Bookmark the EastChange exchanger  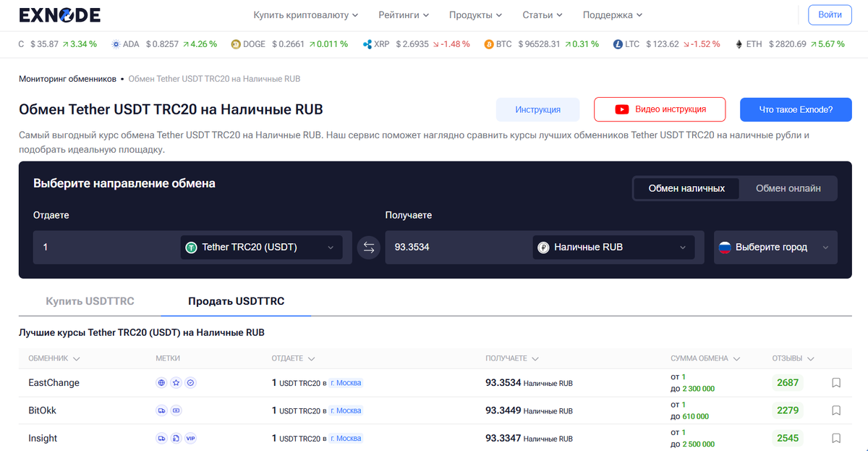point(835,382)
